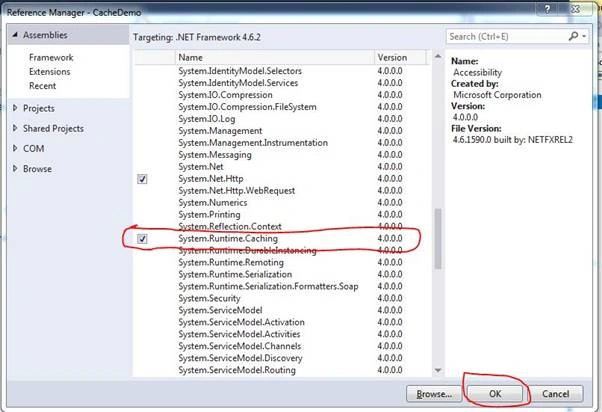Expand the Browse section

point(15,169)
